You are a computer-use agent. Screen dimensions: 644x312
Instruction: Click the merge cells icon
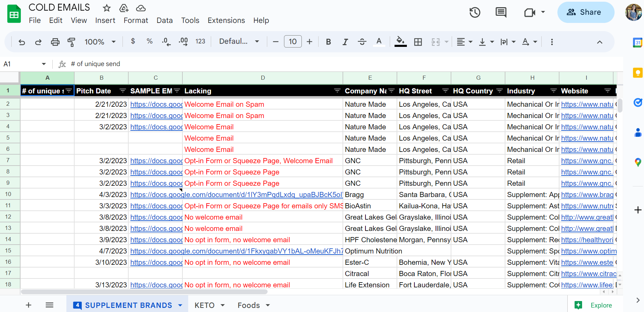[436, 42]
